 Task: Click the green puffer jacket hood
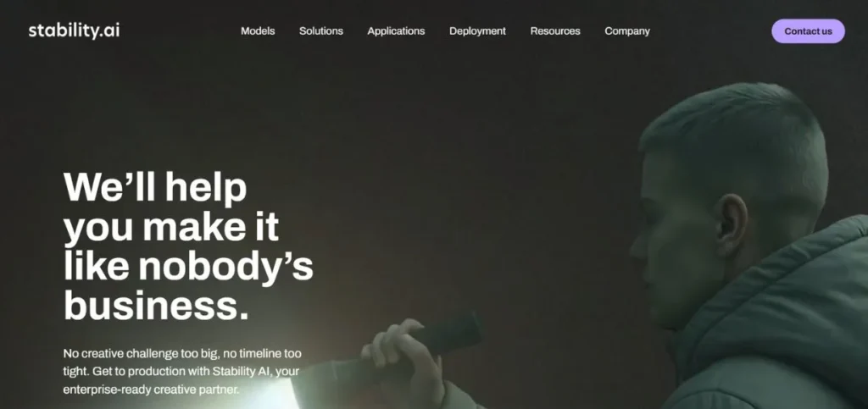click(775, 310)
